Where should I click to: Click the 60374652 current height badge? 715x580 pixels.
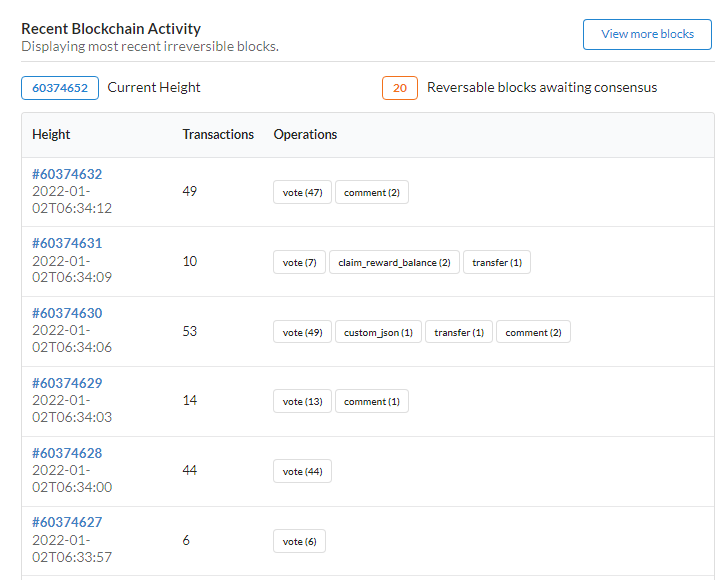click(x=60, y=88)
